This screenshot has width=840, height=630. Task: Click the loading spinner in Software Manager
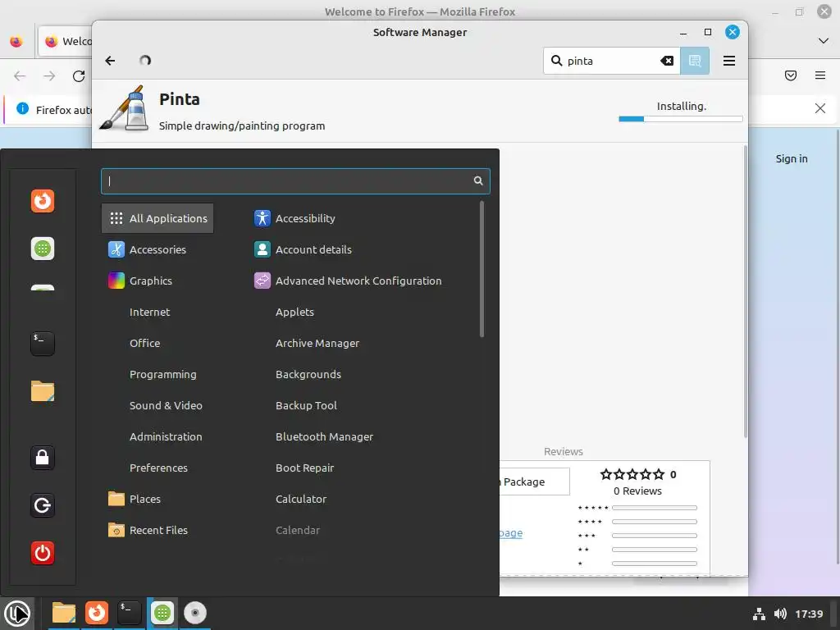pyautogui.click(x=145, y=61)
